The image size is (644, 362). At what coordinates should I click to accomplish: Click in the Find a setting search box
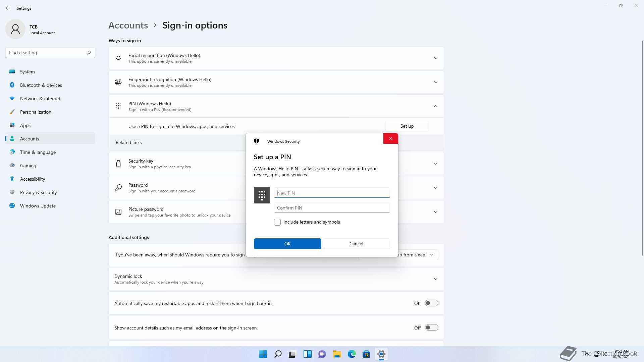(50, 53)
